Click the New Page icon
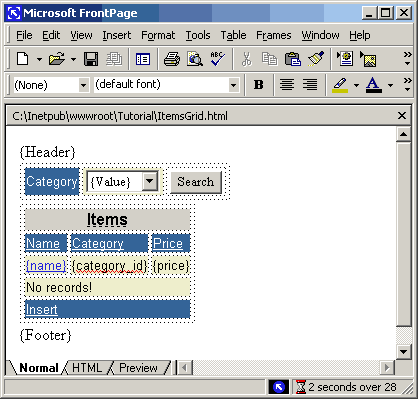This screenshot has width=418, height=399. coord(23,59)
